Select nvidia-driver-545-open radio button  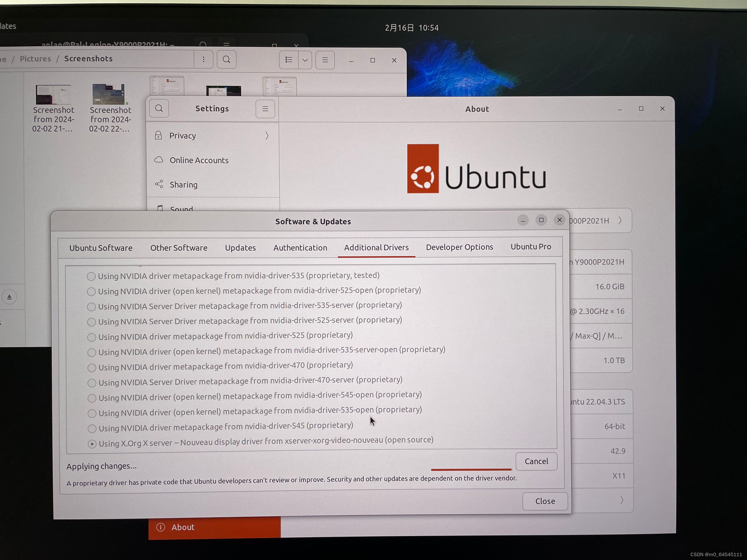click(92, 398)
